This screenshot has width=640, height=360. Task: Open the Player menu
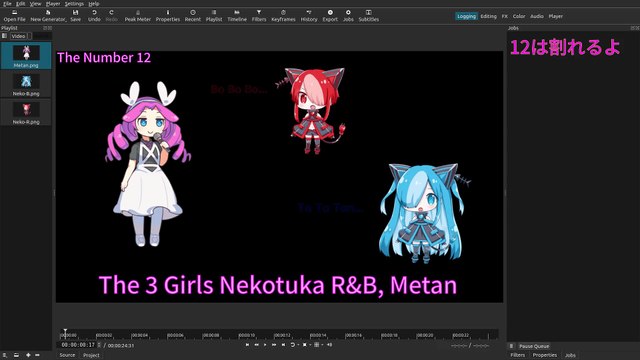pyautogui.click(x=53, y=3)
